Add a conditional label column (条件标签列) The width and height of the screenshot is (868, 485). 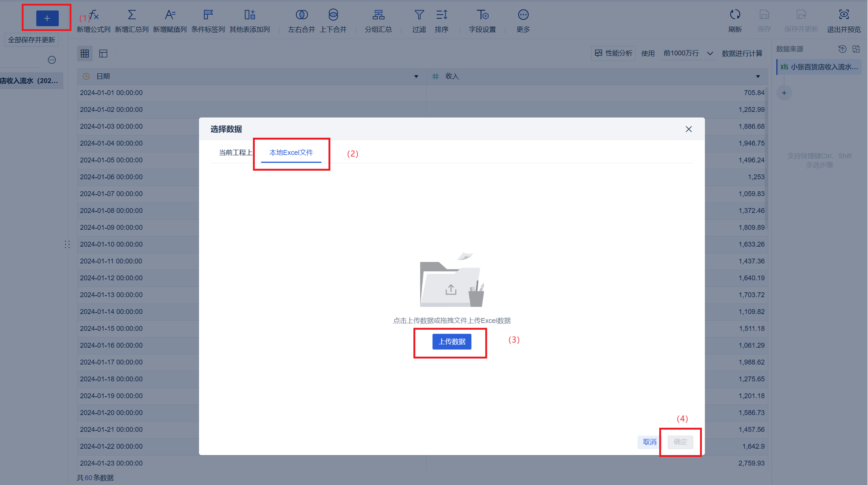click(208, 21)
